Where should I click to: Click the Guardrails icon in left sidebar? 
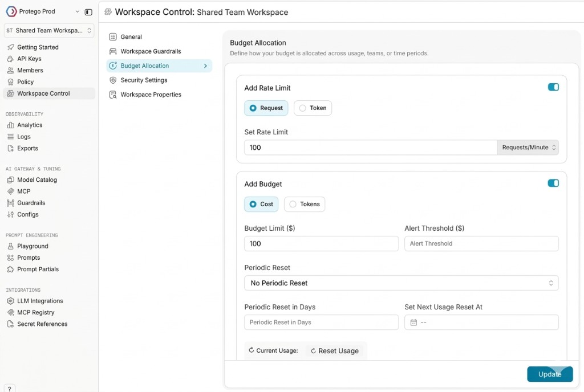[10, 203]
